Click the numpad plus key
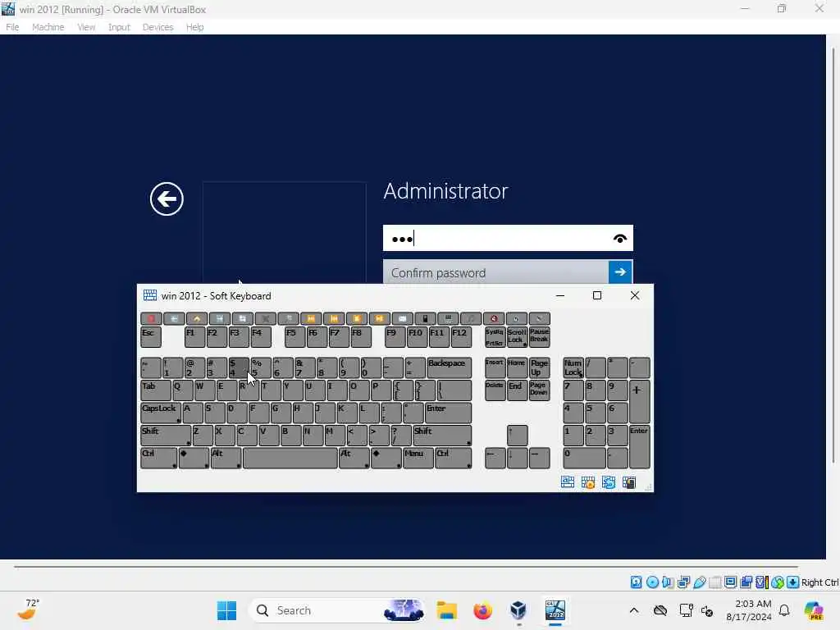Image resolution: width=840 pixels, height=630 pixels. (x=640, y=402)
